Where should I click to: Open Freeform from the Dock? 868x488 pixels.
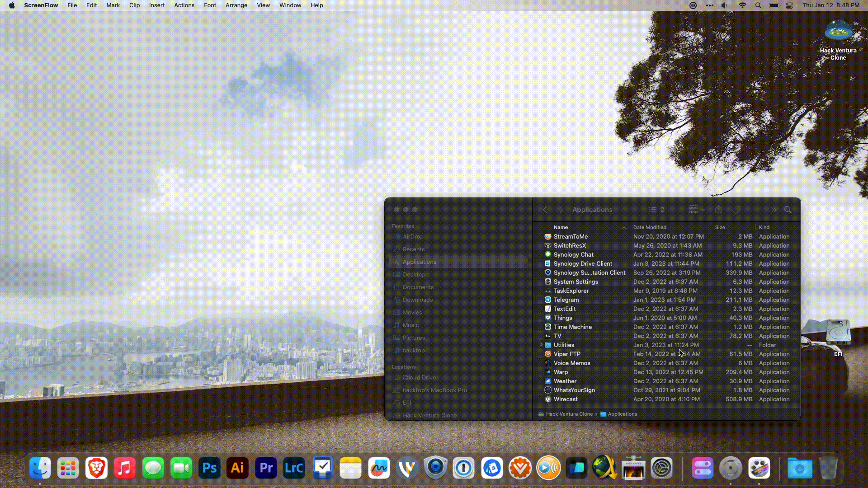coord(379,468)
